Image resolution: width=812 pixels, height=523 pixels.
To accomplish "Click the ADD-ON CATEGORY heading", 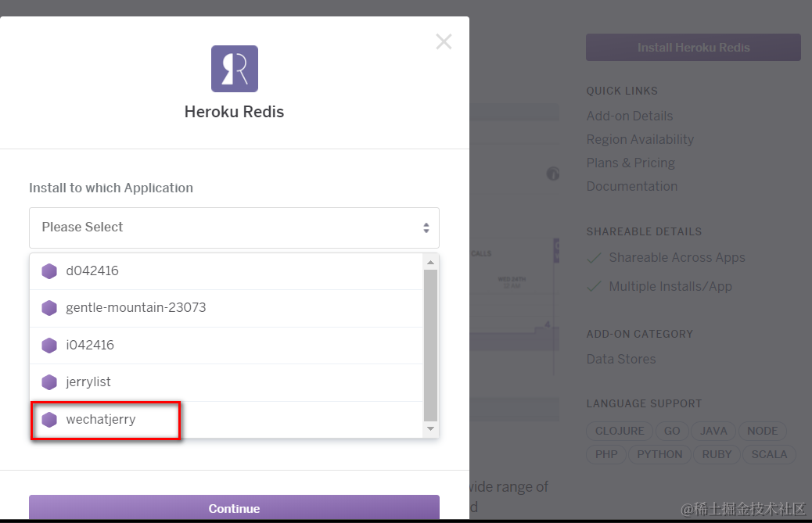I will (640, 334).
